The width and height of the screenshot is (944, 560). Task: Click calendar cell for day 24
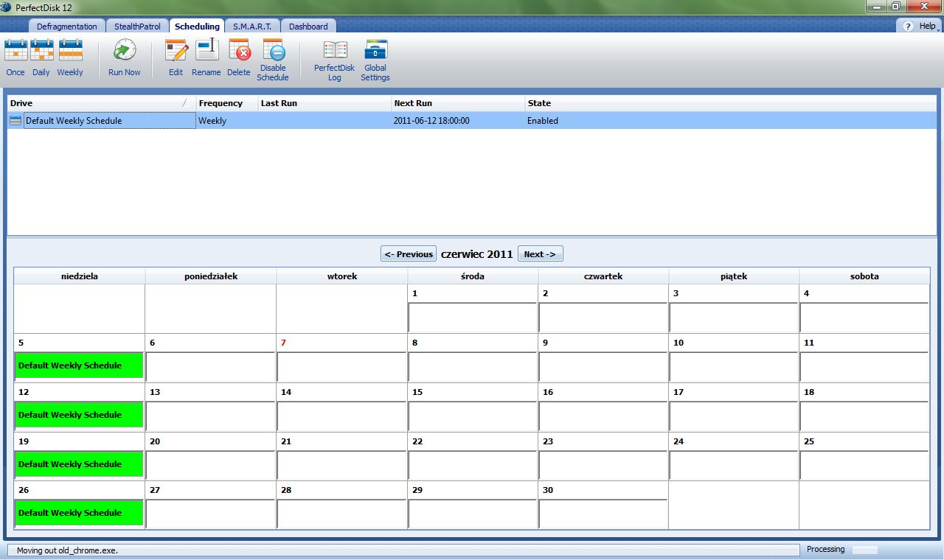tap(734, 456)
